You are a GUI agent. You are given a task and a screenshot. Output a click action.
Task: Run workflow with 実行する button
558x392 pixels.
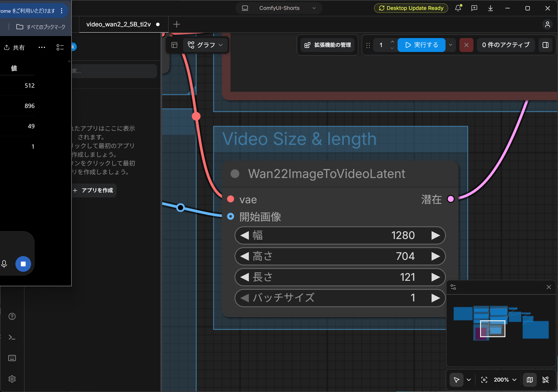[x=421, y=45]
